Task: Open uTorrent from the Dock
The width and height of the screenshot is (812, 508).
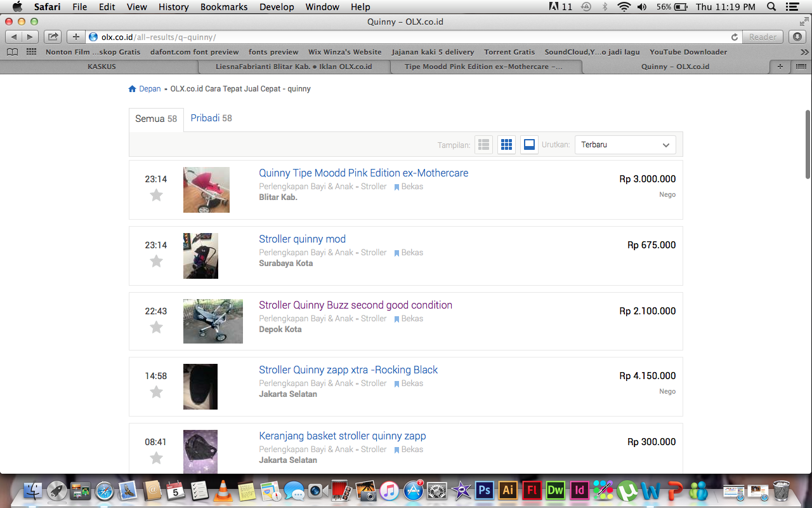Action: click(x=627, y=491)
